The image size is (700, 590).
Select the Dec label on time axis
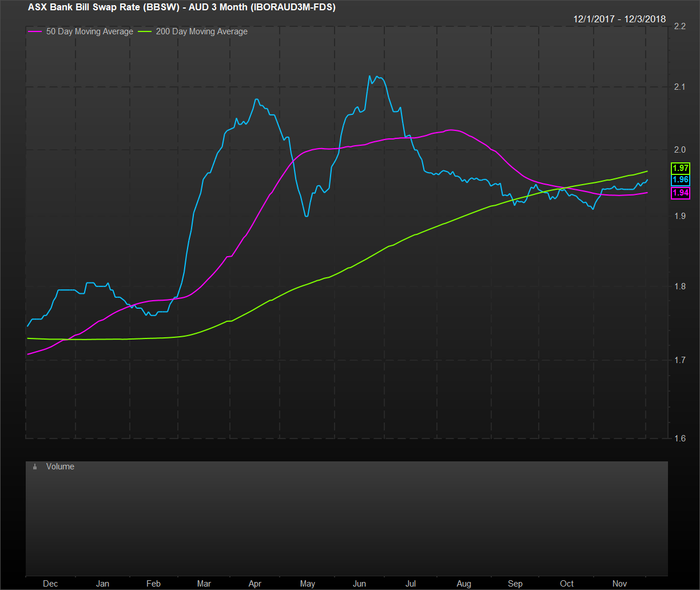pos(50,583)
